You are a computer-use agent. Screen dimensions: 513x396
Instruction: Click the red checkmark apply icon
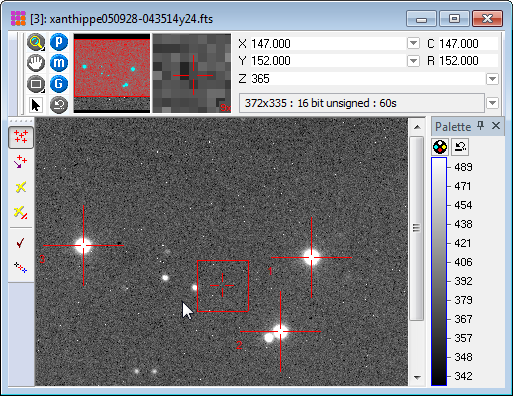[21, 243]
